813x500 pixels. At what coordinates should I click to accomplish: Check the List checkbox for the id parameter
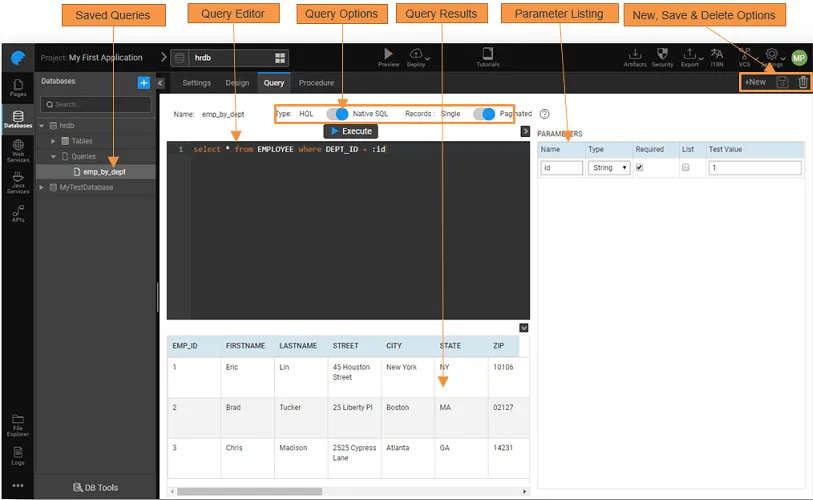coord(685,168)
